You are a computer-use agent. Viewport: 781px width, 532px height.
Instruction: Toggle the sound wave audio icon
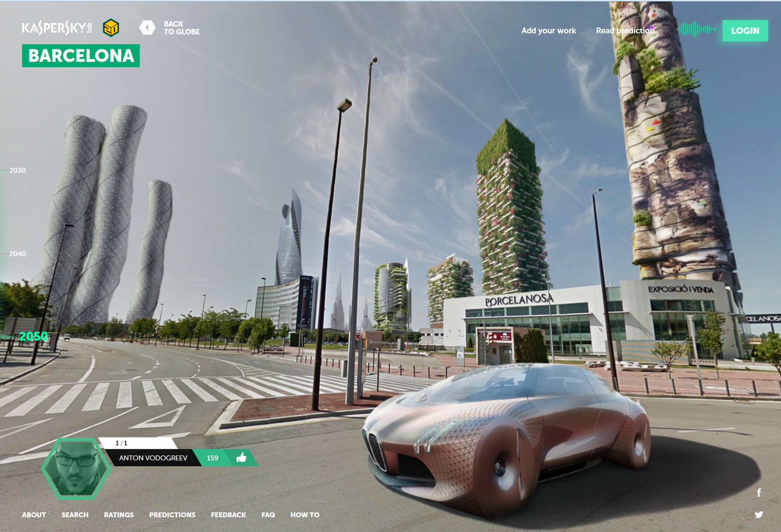(697, 30)
